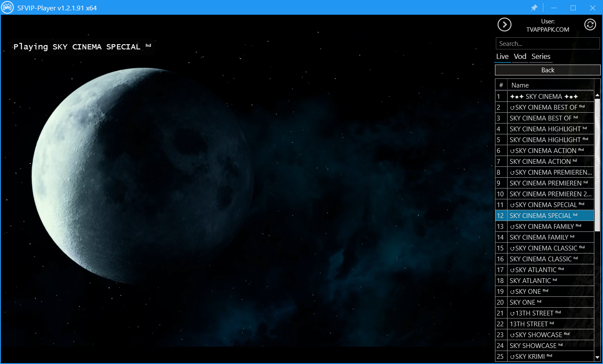Sort by the # column header
Viewport: 603px width, 364px height.
pos(501,85)
